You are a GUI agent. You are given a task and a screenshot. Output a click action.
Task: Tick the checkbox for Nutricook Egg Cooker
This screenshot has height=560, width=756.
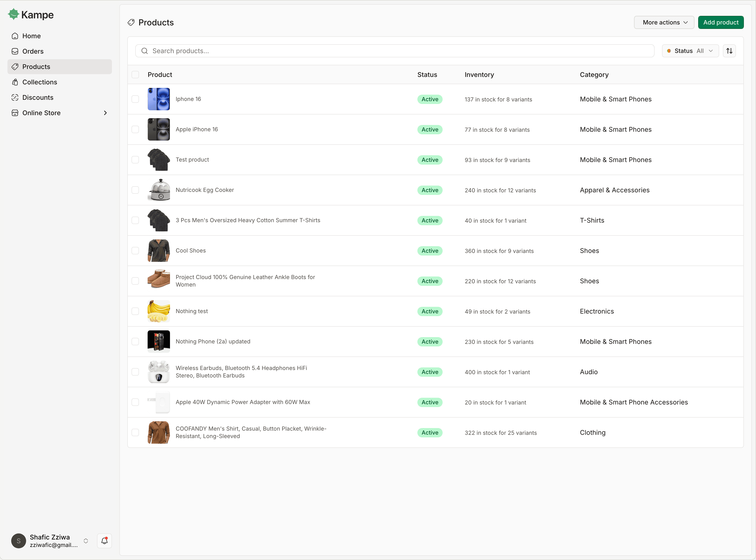[x=135, y=190]
